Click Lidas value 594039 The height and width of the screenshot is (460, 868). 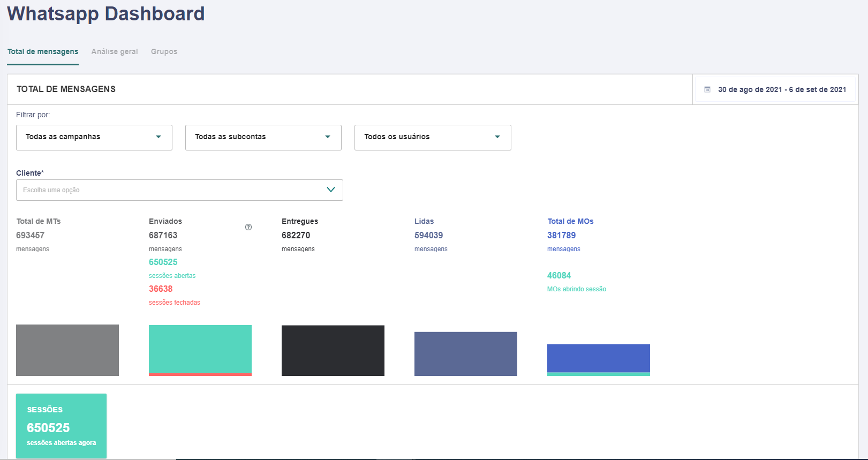point(429,235)
